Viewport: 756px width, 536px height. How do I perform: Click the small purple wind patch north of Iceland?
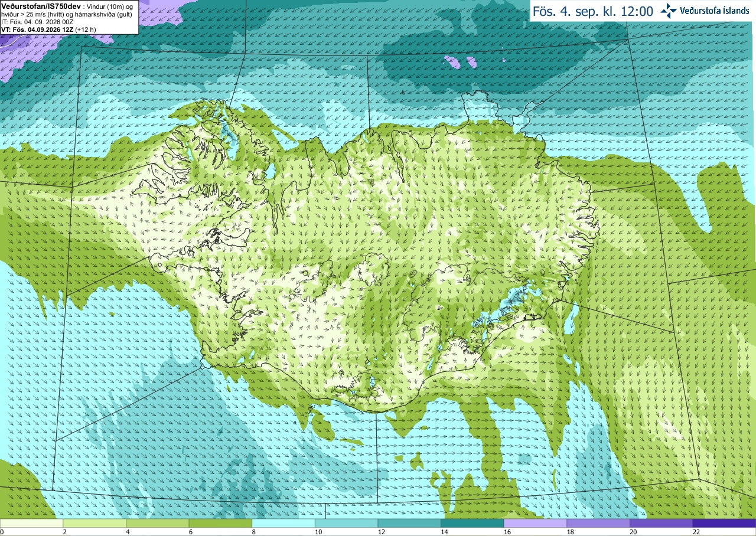[452, 62]
